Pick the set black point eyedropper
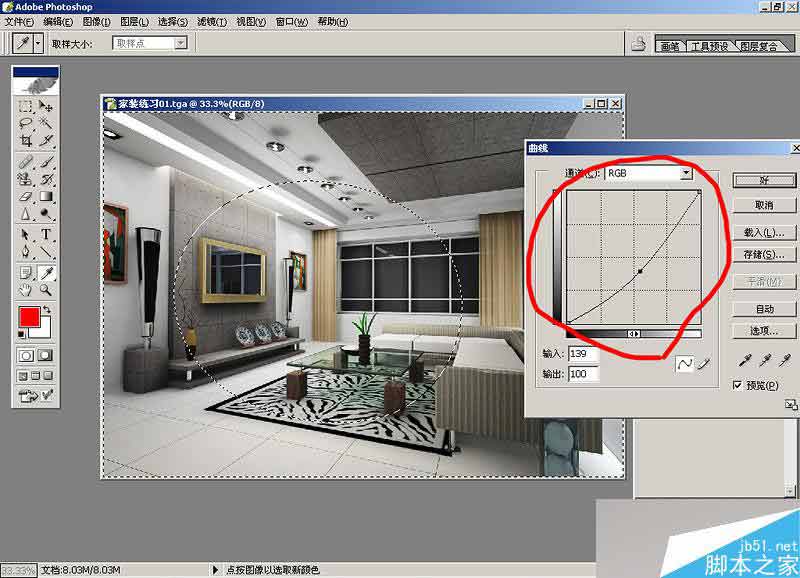The image size is (800, 578). click(x=745, y=361)
